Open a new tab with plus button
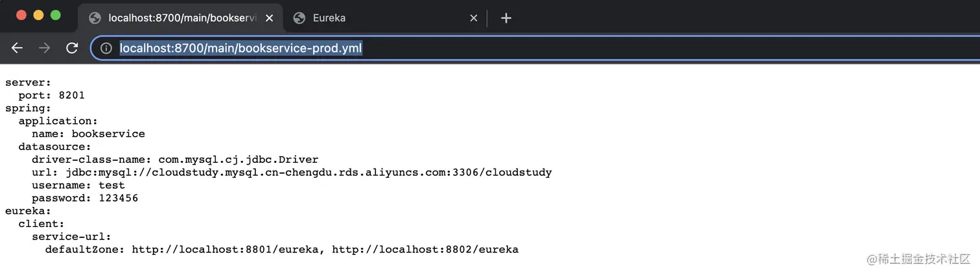The height and width of the screenshot is (275, 980). click(x=506, y=18)
